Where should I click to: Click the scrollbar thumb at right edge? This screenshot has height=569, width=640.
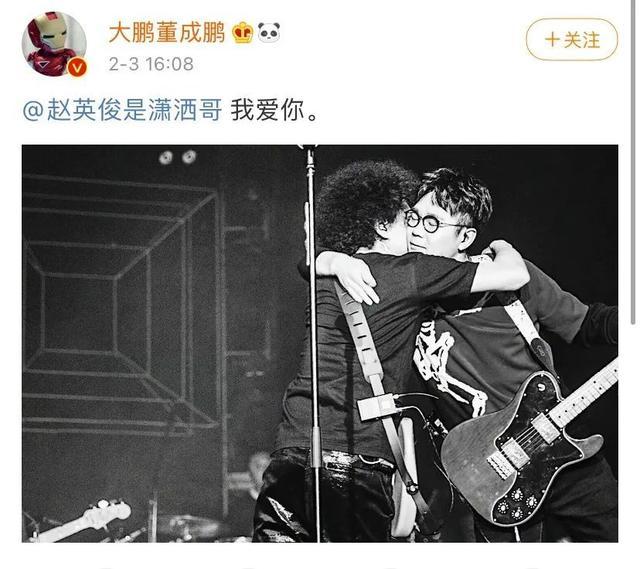point(634,163)
